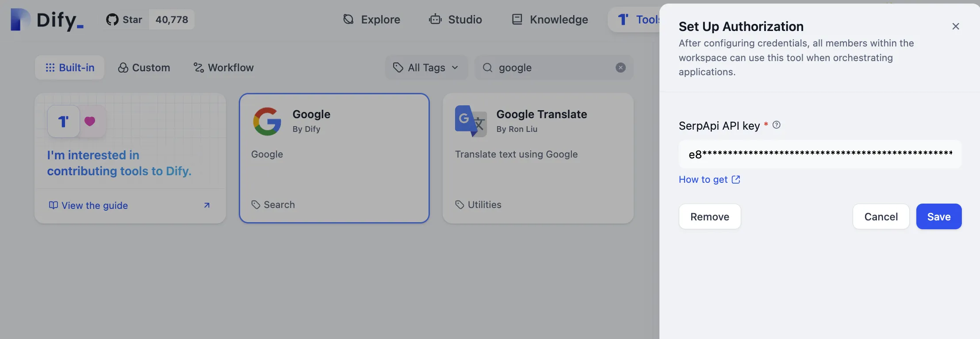Click Remove to delete the credentials
The width and height of the screenshot is (980, 339).
point(709,217)
